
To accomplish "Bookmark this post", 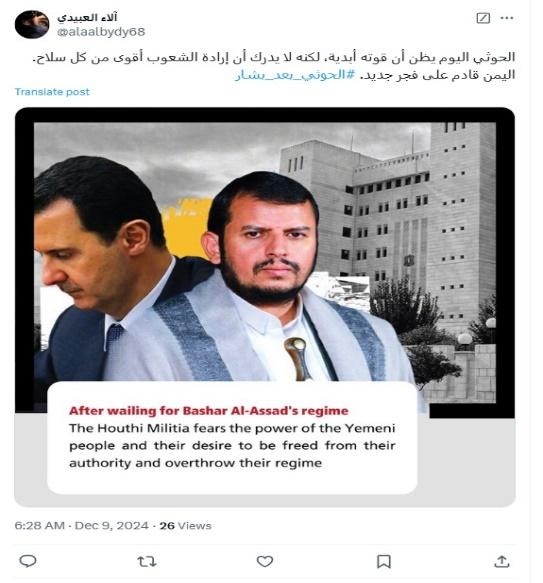I will coord(384,561).
